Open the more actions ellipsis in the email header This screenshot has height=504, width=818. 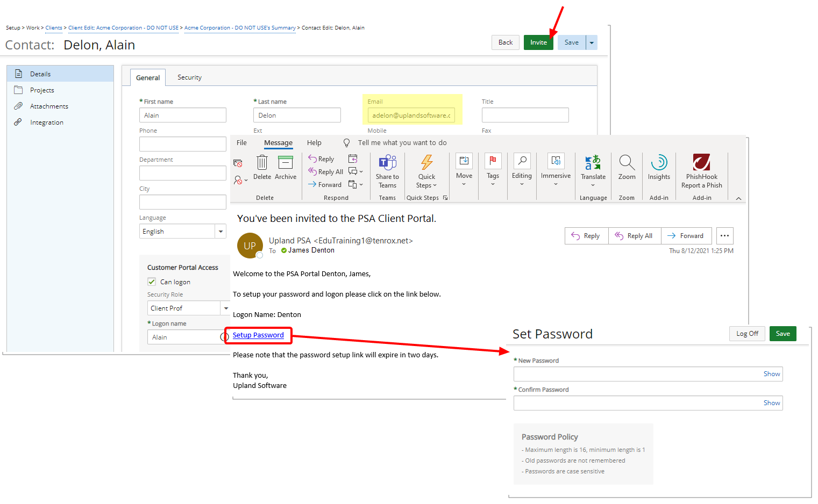pos(725,236)
